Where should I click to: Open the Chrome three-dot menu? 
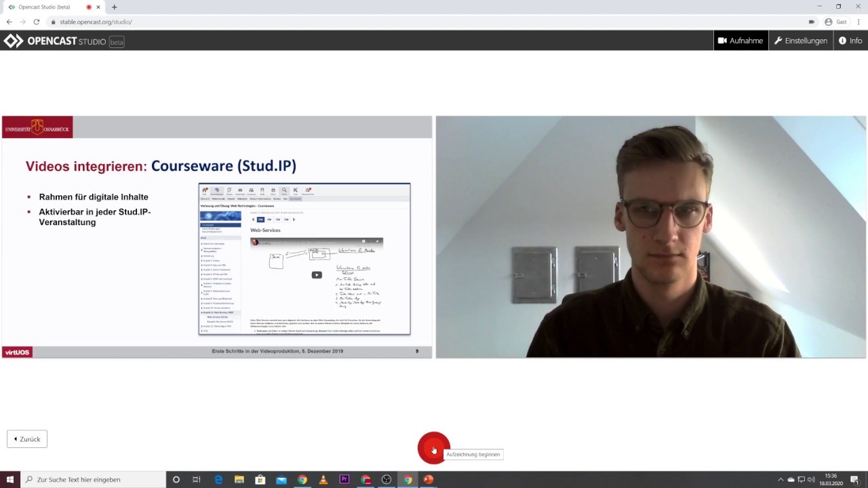pyautogui.click(x=859, y=22)
